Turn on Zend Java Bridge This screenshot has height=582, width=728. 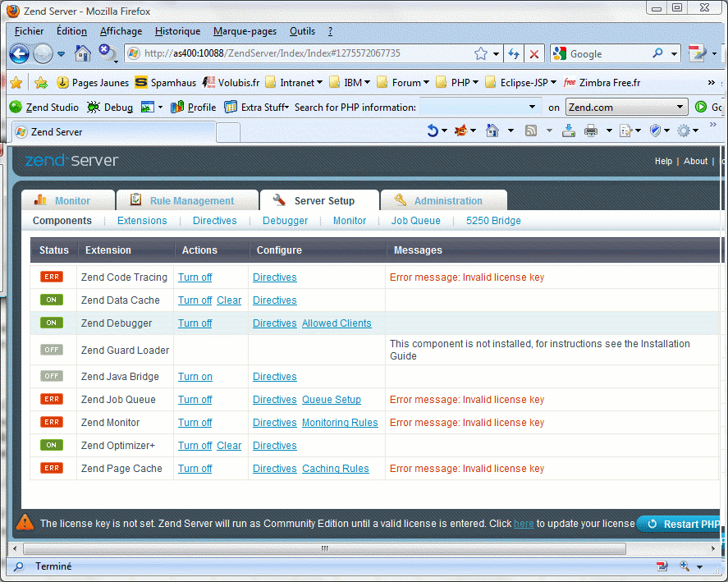[195, 377]
